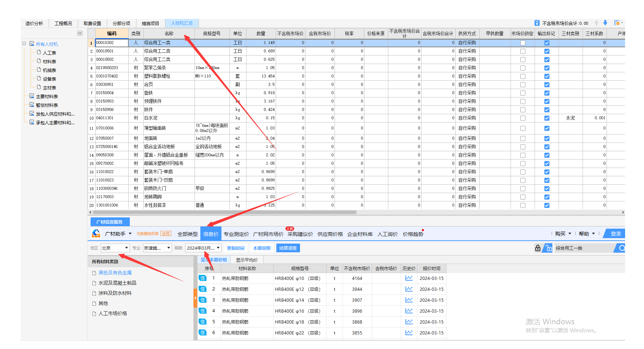Open history price chart for HRB400E φ14
The width and height of the screenshot is (644, 349).
pyautogui.click(x=409, y=300)
